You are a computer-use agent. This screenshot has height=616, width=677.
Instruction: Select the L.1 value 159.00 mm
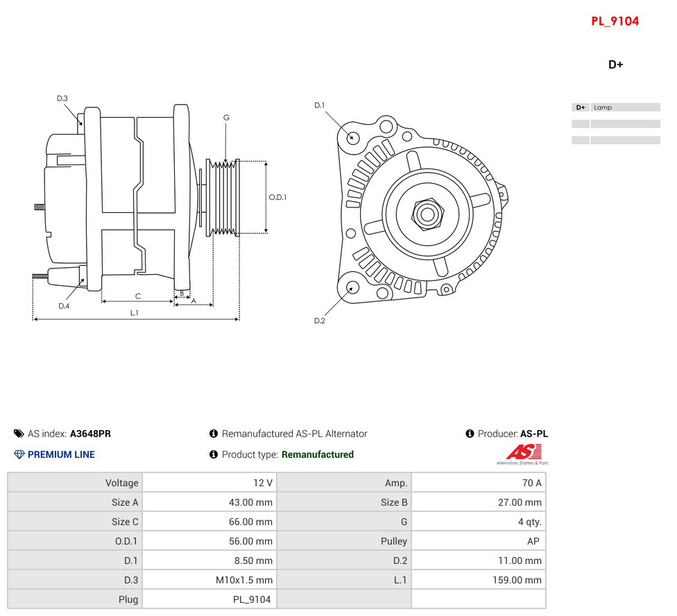click(517, 580)
